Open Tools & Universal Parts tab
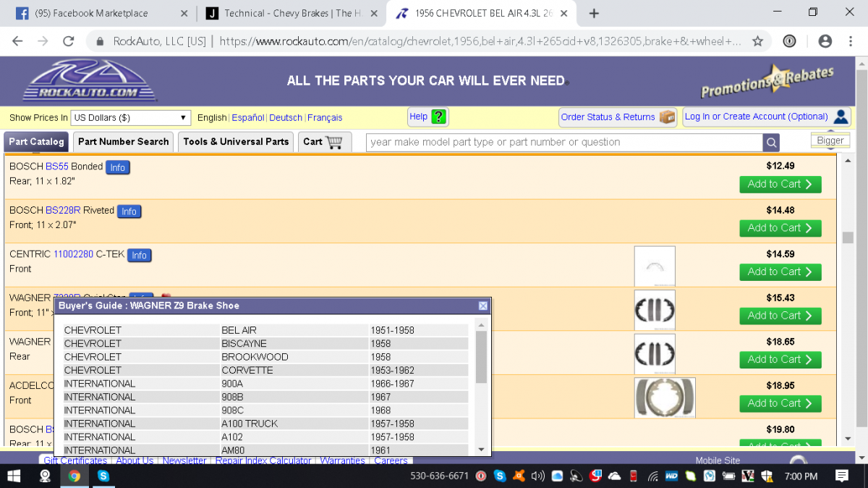Image resolution: width=868 pixels, height=488 pixels. 236,142
